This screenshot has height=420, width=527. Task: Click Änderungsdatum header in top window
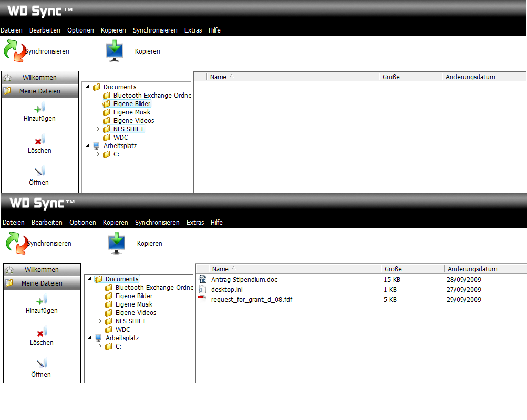[483, 77]
